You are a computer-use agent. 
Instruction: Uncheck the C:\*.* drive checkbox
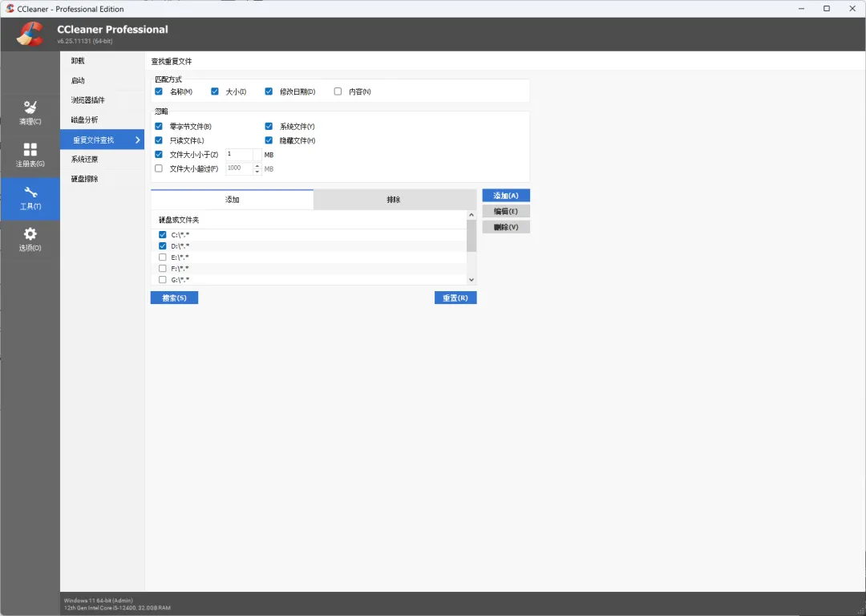point(162,235)
